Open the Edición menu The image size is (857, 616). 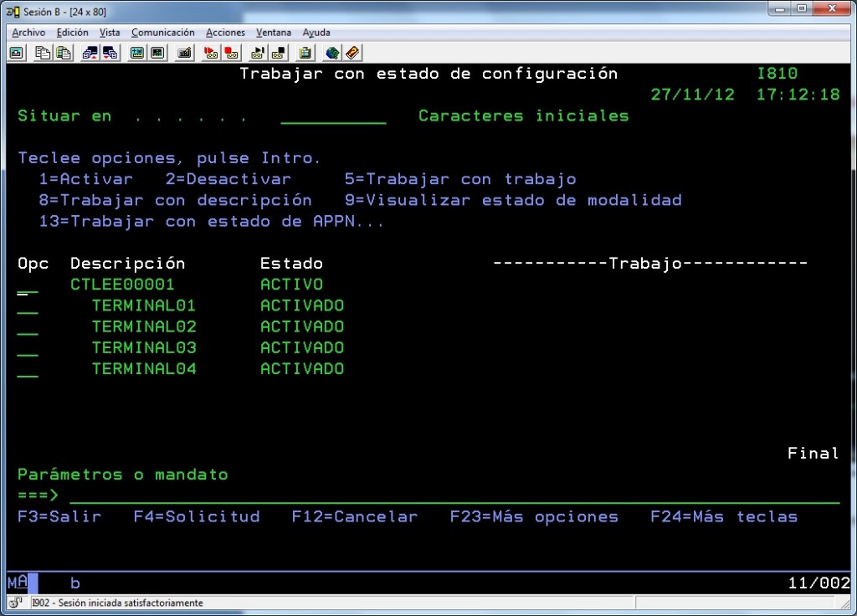point(72,33)
